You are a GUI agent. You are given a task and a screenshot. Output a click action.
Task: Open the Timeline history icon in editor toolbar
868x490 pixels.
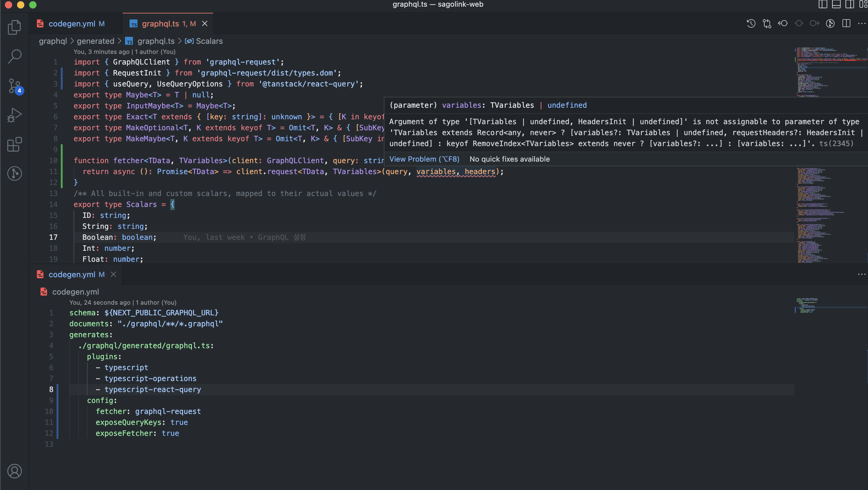751,23
